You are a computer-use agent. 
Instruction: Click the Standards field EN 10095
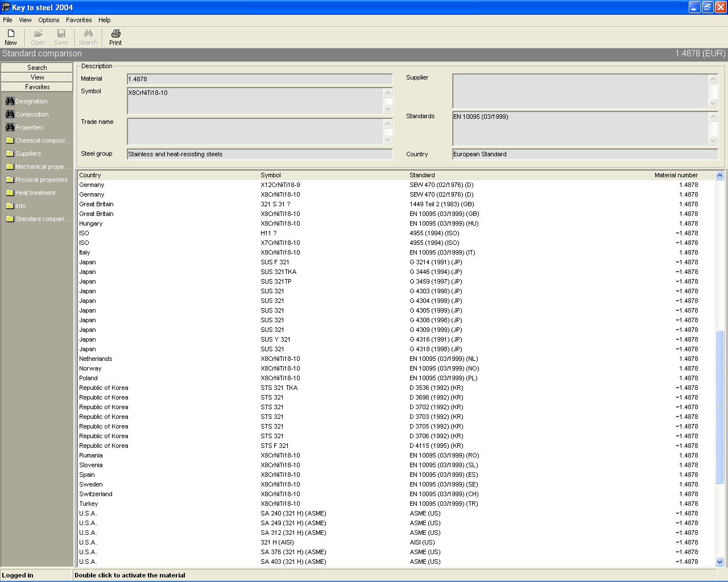[x=581, y=128]
